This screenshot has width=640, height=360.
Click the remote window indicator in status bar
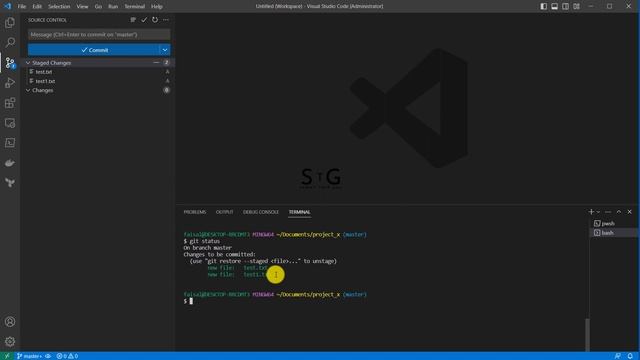pyautogui.click(x=7, y=356)
